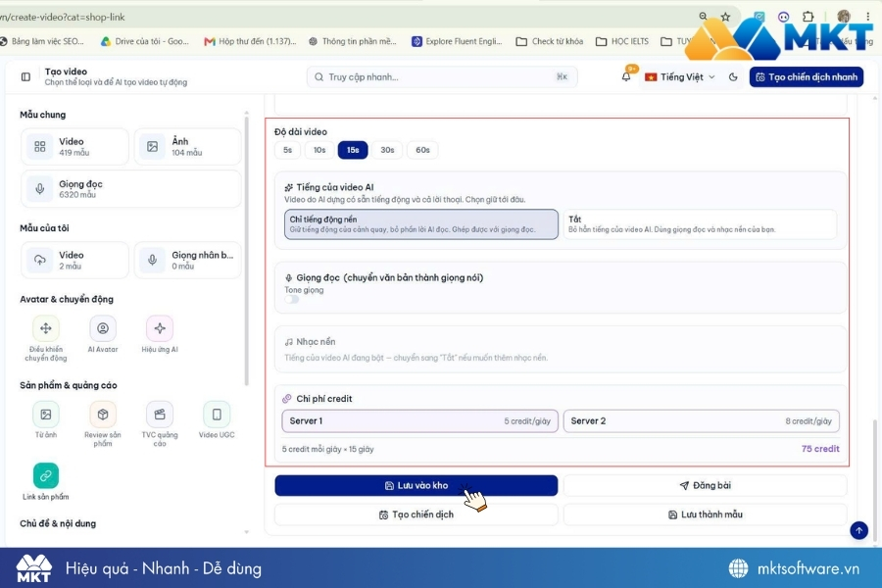Bookmark page with the star icon
The height and width of the screenshot is (588, 882).
coord(725,17)
